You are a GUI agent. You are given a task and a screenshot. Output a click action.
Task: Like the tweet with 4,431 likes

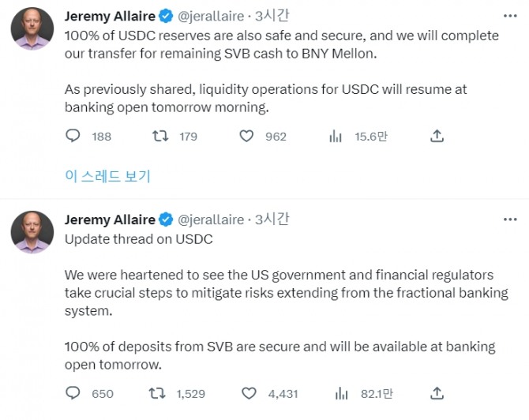249,393
